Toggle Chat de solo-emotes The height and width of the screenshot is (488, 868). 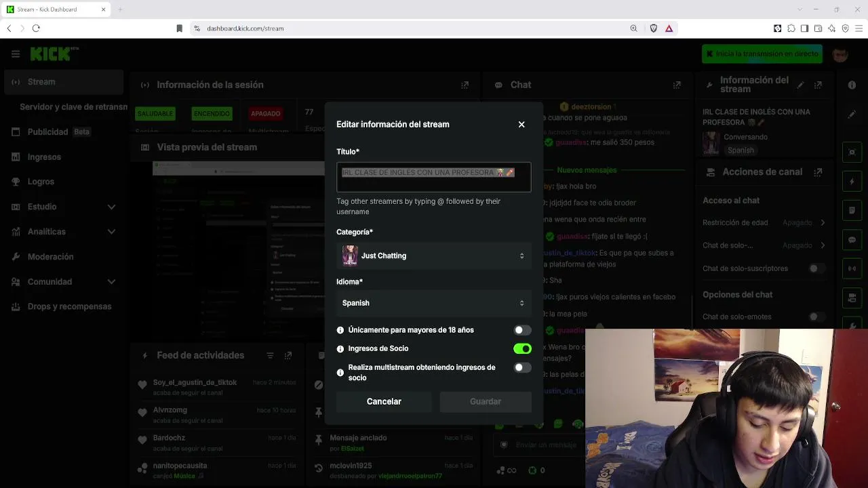[817, 317]
